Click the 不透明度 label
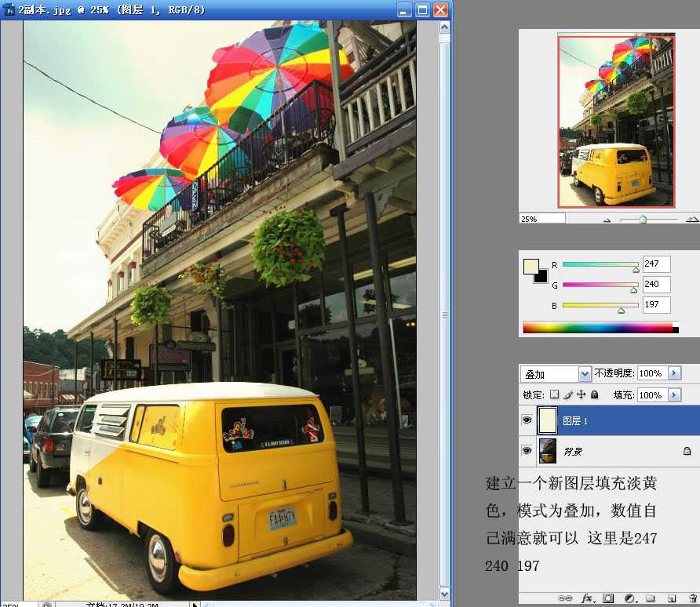The image size is (700, 607). [614, 373]
